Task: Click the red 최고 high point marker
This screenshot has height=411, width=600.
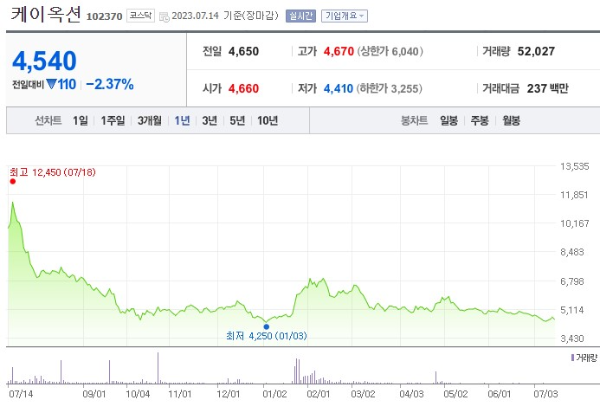Action: (x=13, y=181)
